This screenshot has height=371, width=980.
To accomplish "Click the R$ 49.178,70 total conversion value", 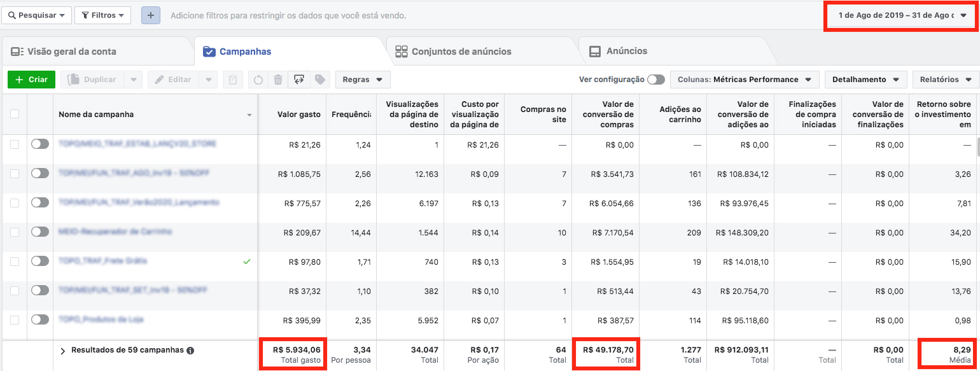I will 605,354.
